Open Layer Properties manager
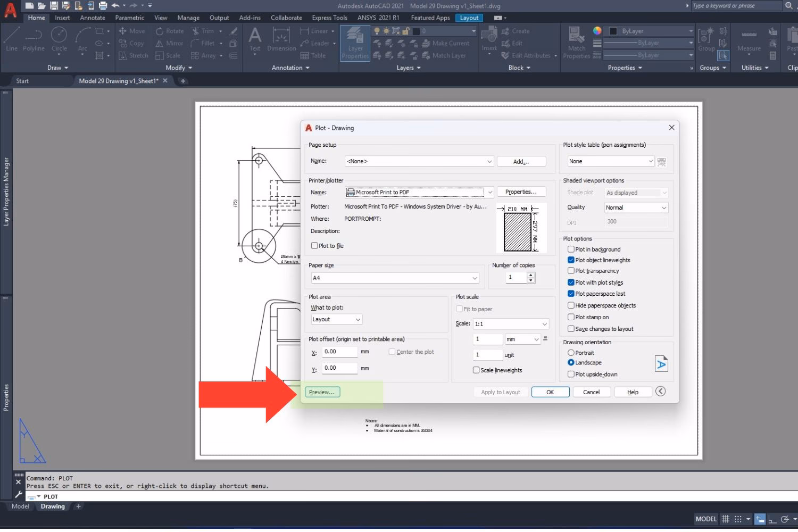798x532 pixels. [x=355, y=43]
